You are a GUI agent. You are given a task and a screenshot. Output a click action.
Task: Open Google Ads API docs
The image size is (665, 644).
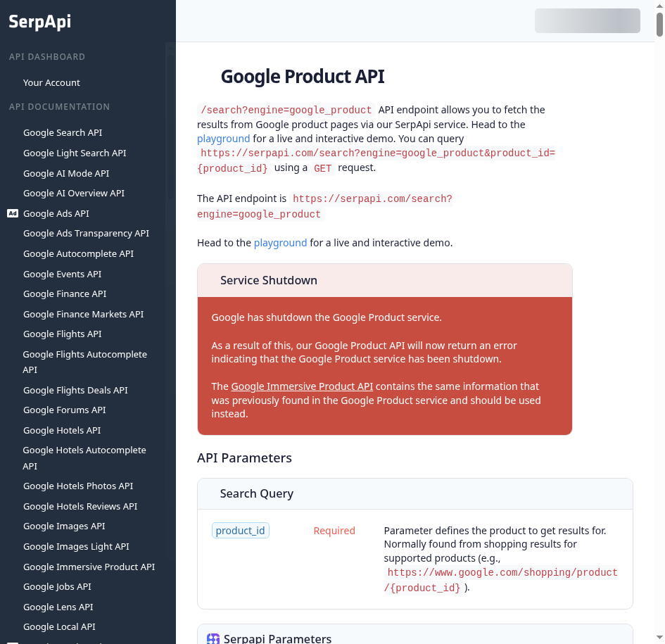(x=56, y=214)
